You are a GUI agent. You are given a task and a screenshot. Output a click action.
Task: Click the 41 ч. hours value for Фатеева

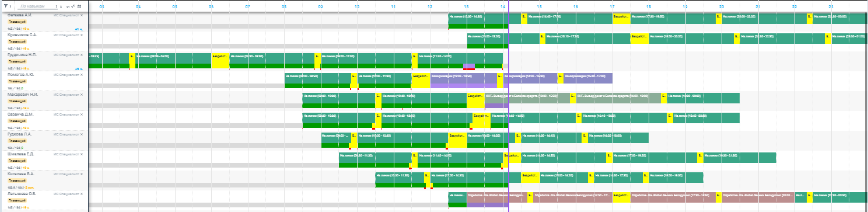click(x=79, y=29)
